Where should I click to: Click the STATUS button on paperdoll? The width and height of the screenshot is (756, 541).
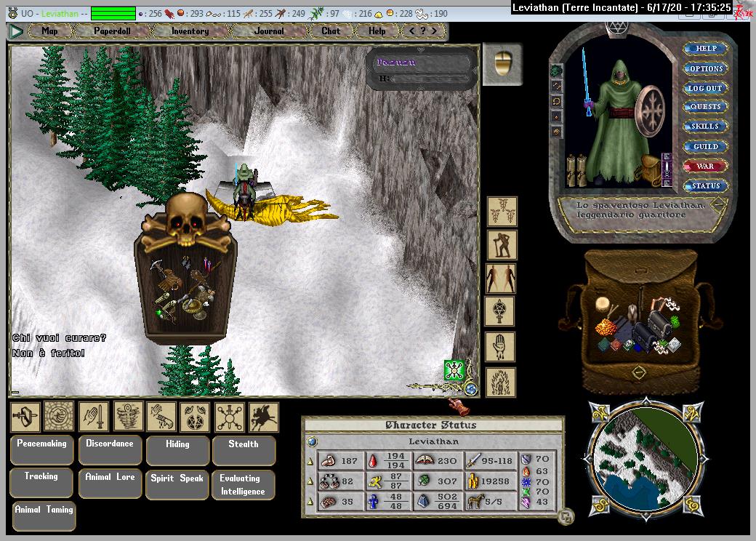point(706,185)
